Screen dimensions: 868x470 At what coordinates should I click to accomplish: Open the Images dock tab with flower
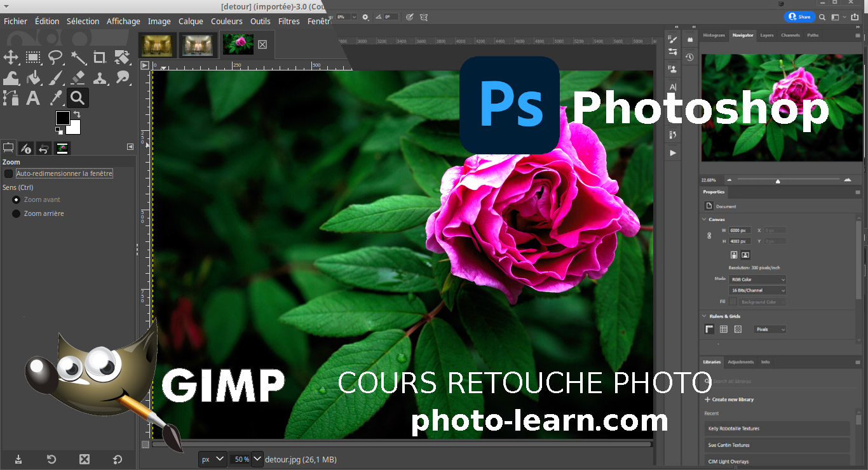(62, 148)
